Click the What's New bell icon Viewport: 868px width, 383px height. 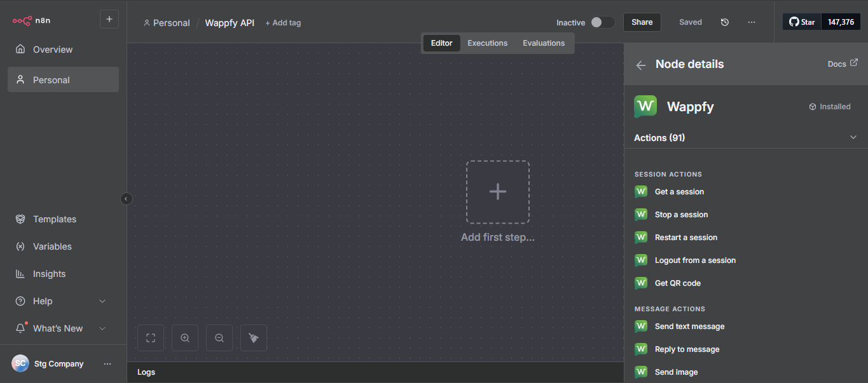pyautogui.click(x=20, y=328)
